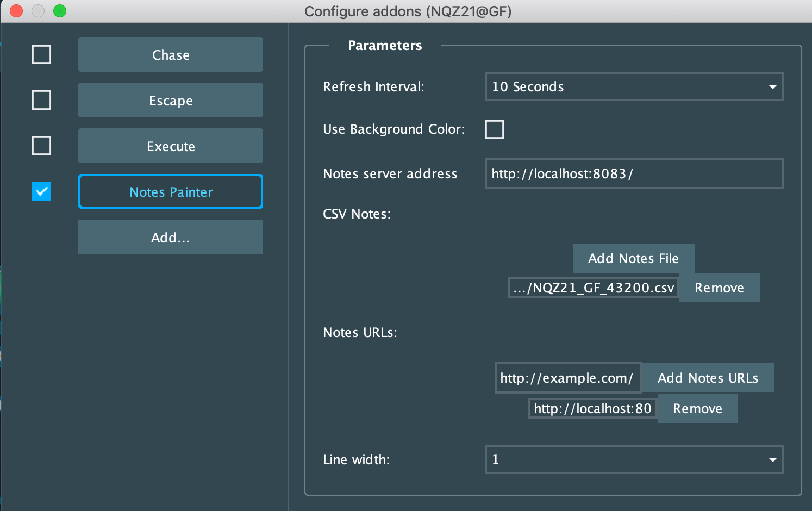Enable the Chase addon checkbox
Screen dimensions: 812x511
[41, 54]
